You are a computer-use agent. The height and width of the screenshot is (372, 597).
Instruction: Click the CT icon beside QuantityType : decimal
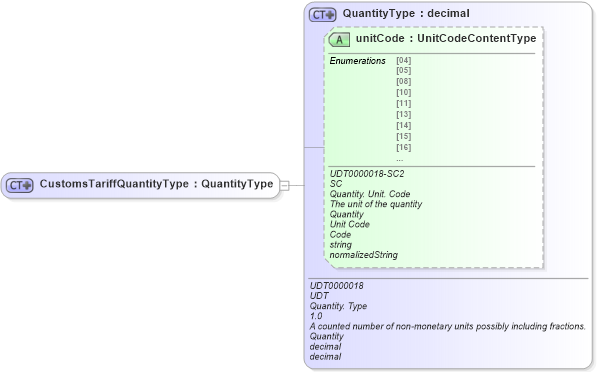click(322, 15)
